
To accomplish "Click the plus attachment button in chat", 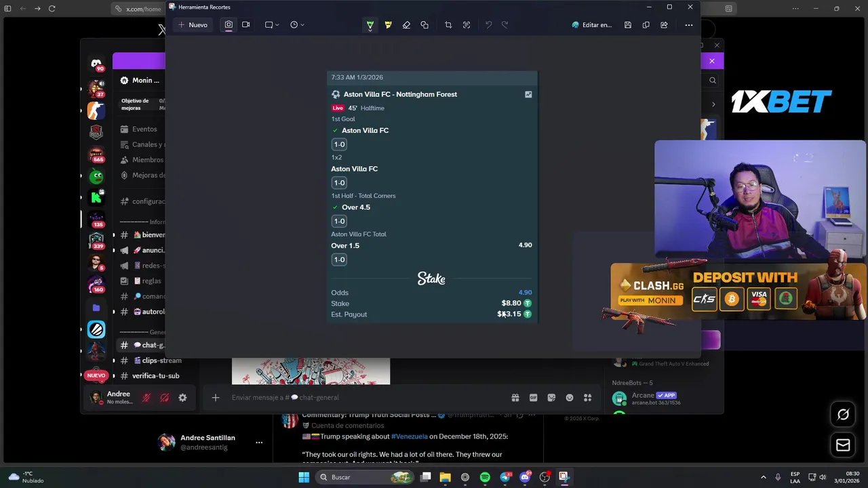I will click(x=216, y=398).
